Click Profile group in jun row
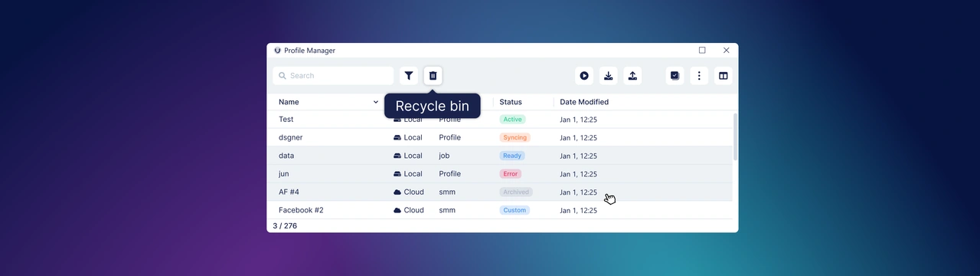This screenshot has height=276, width=980. pos(449,174)
